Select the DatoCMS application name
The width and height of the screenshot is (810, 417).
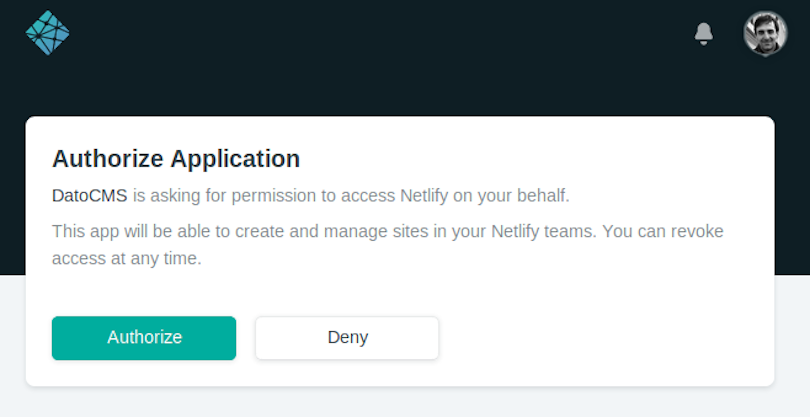click(89, 196)
